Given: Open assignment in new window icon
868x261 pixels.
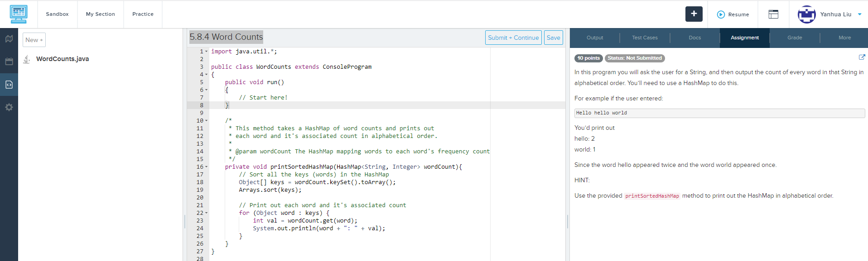Looking at the screenshot, I should click(862, 57).
